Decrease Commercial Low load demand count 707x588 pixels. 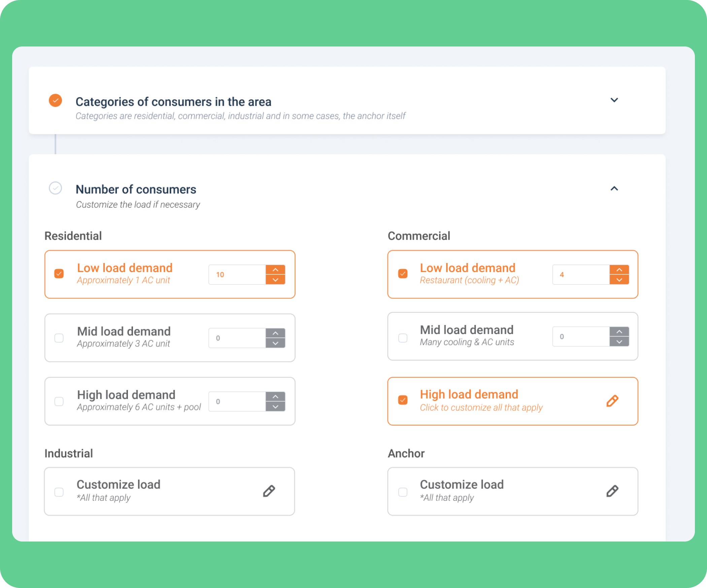click(619, 280)
